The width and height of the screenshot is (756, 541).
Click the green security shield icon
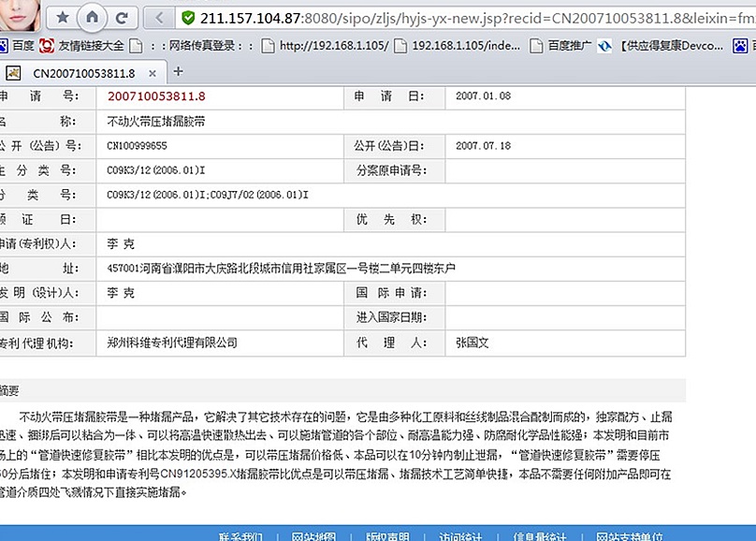tap(188, 17)
